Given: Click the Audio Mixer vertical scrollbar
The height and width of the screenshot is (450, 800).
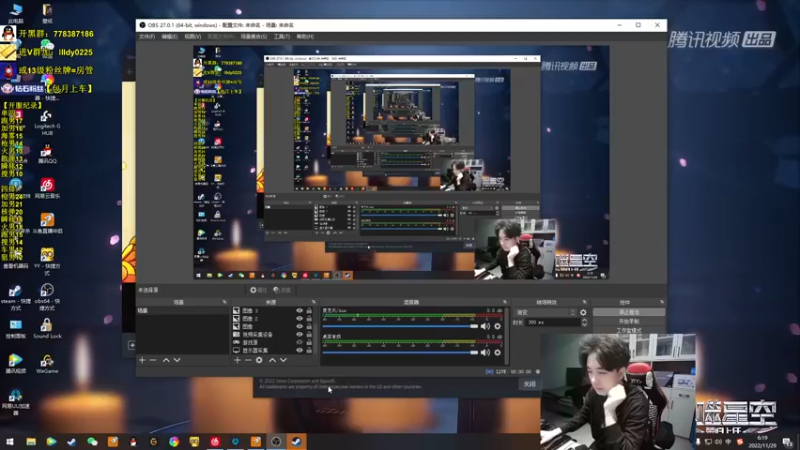Looking at the screenshot, I should (x=506, y=336).
